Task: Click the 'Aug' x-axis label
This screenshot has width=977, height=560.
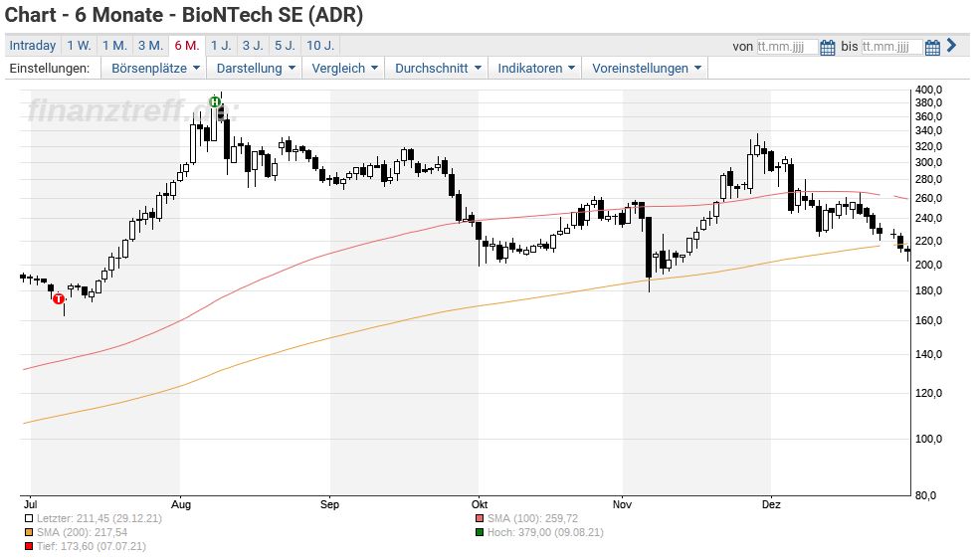Action: click(x=181, y=504)
